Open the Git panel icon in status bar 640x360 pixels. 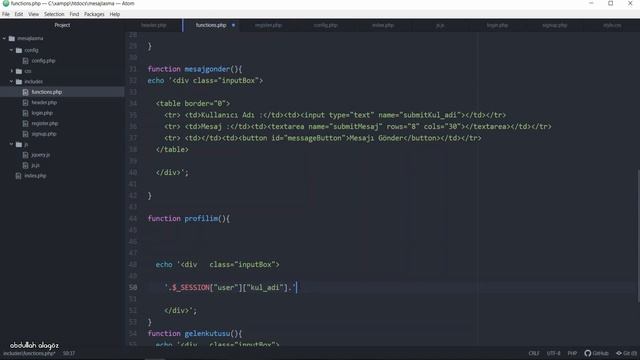pos(619,353)
